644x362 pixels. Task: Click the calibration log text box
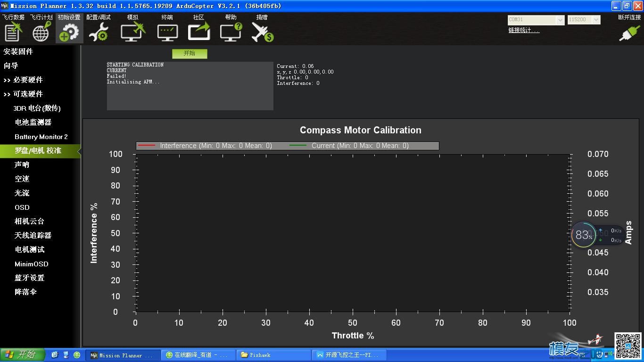click(190, 86)
